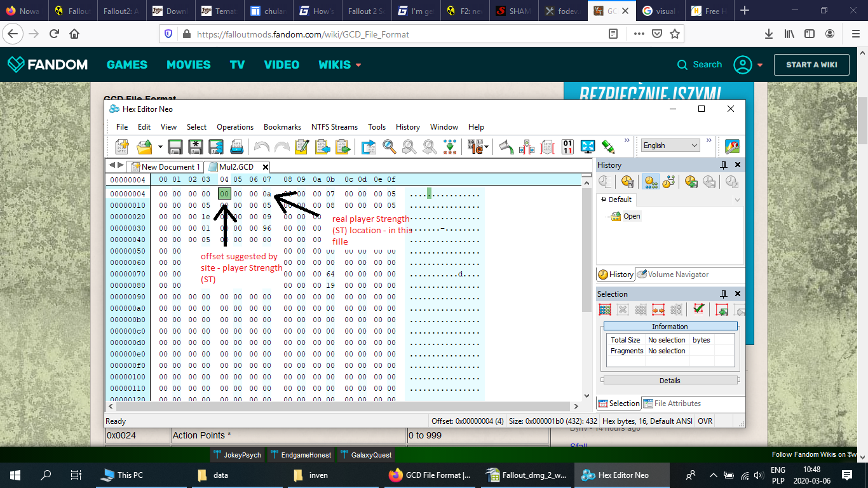Pin the Selection panel
The height and width of the screenshot is (488, 868).
(x=724, y=294)
